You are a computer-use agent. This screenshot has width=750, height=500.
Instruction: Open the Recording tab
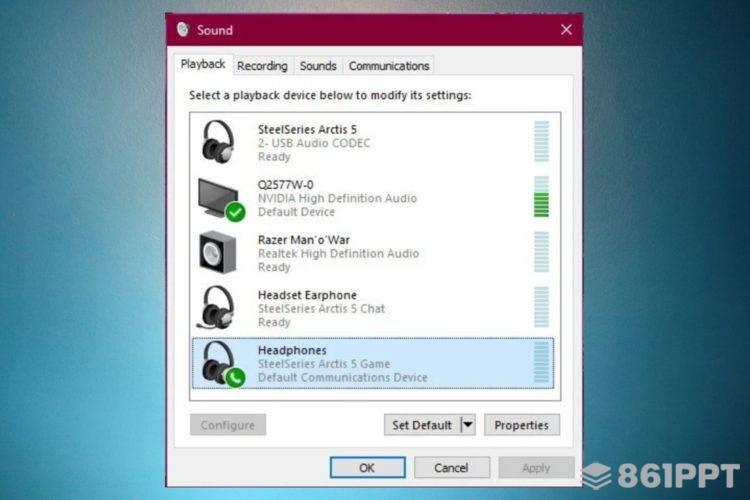click(262, 66)
